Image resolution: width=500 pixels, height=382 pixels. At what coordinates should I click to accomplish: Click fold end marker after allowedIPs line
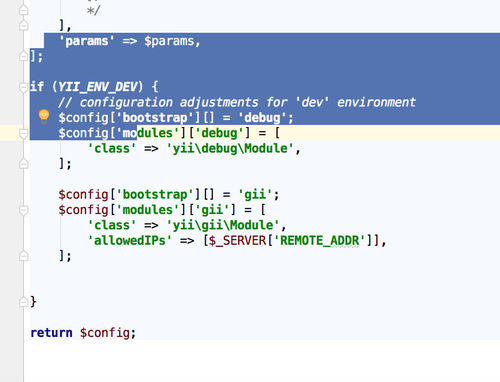[23, 256]
